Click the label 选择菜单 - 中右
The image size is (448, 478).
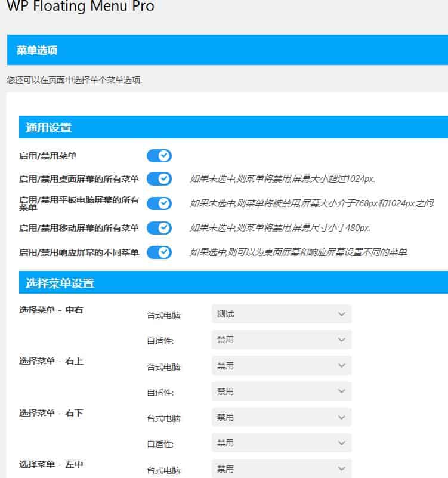pyautogui.click(x=51, y=310)
